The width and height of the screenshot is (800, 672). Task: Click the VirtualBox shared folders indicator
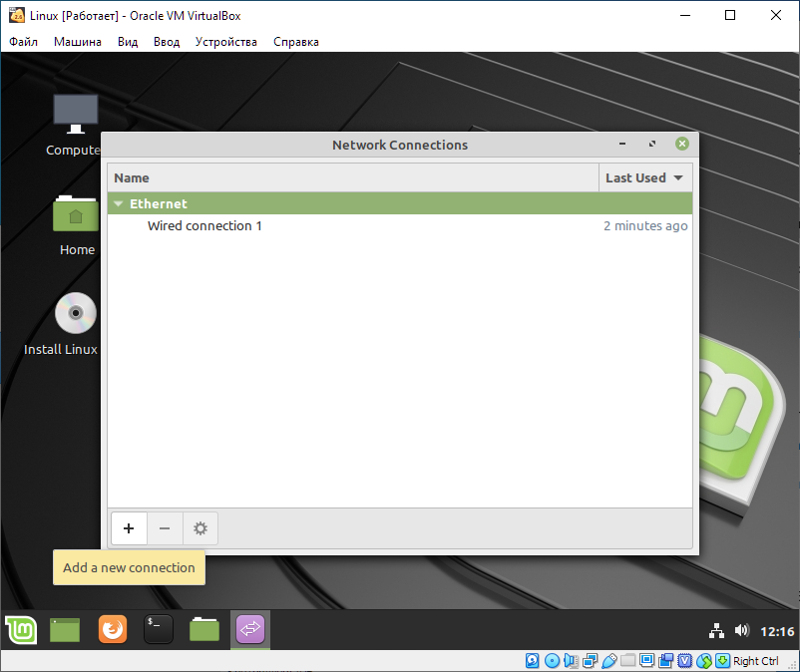(628, 661)
